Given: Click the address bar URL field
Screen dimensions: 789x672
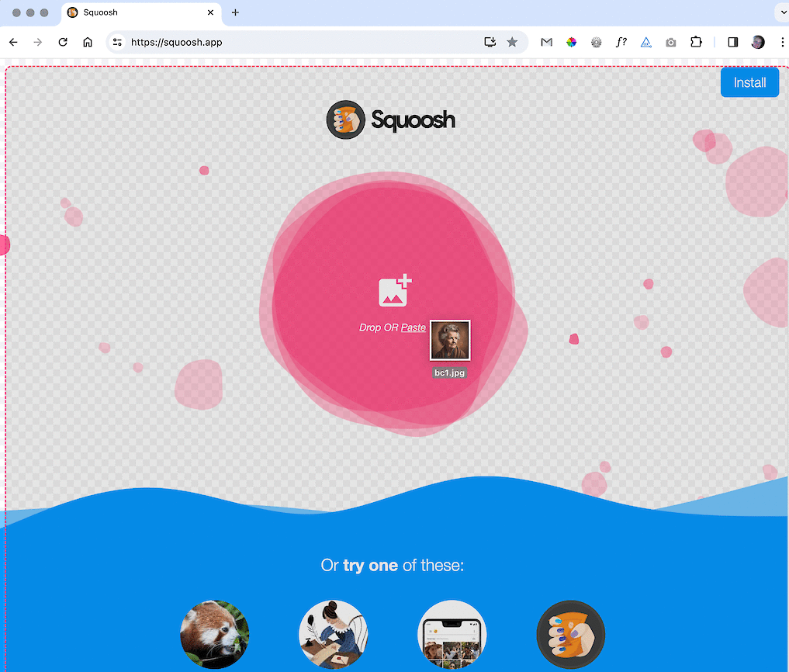Looking at the screenshot, I should coord(303,42).
